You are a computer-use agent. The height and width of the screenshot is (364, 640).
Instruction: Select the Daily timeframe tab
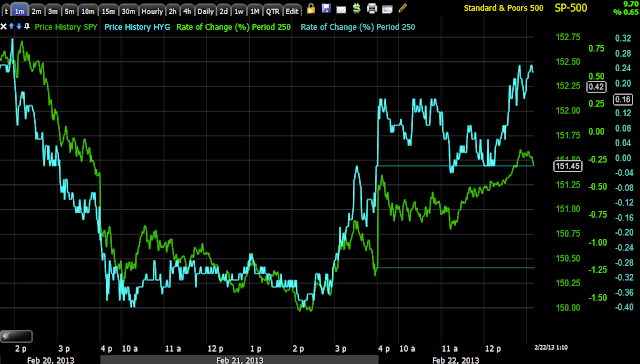click(x=206, y=11)
